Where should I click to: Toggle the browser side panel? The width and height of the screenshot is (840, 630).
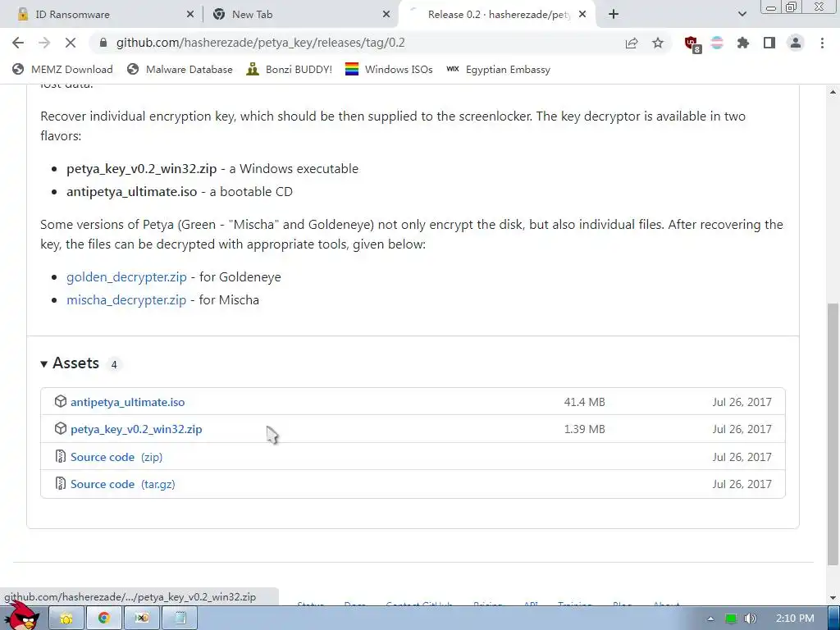769,43
